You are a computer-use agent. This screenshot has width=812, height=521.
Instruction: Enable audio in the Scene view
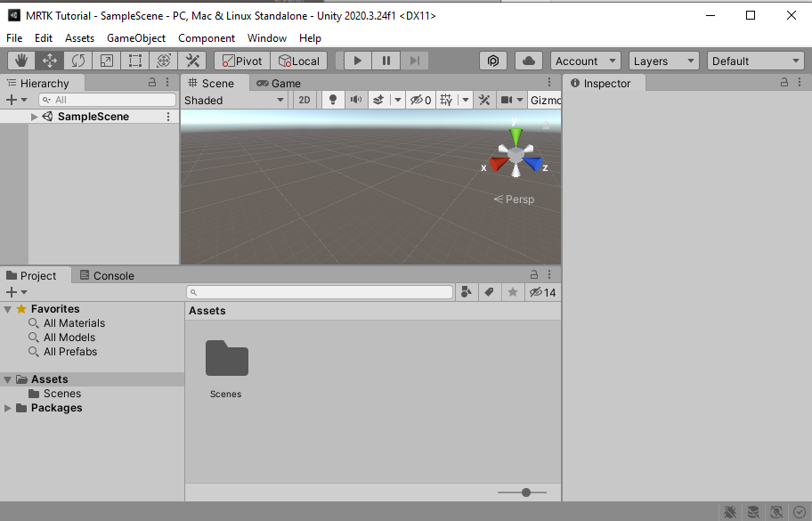[x=356, y=100]
